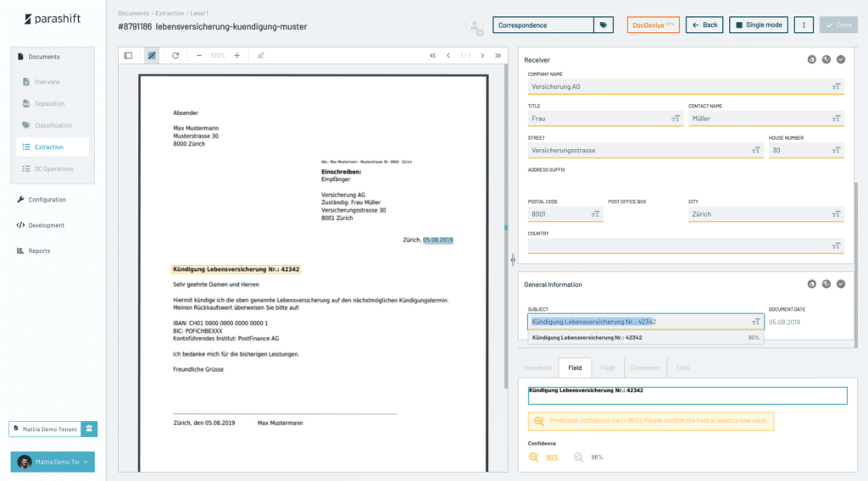This screenshot has width=868, height=481.
Task: Open the Mattia Demo Tenant user dropdown
Action: [53, 462]
